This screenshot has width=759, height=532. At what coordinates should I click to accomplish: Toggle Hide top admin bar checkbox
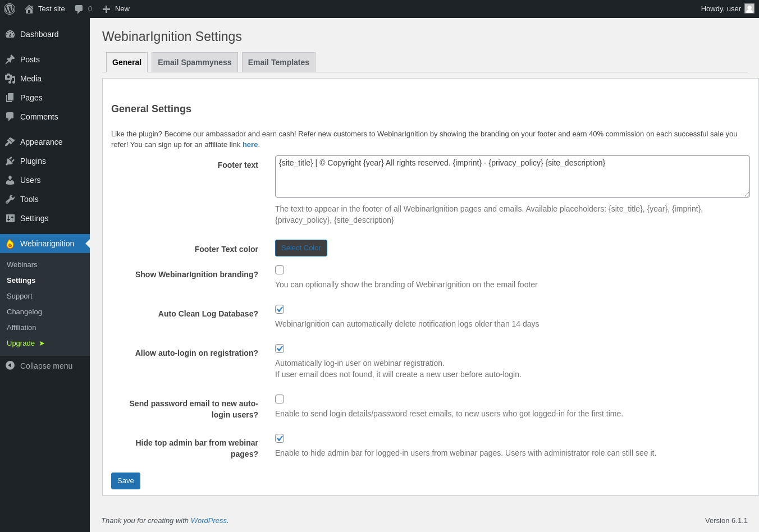[x=280, y=438]
